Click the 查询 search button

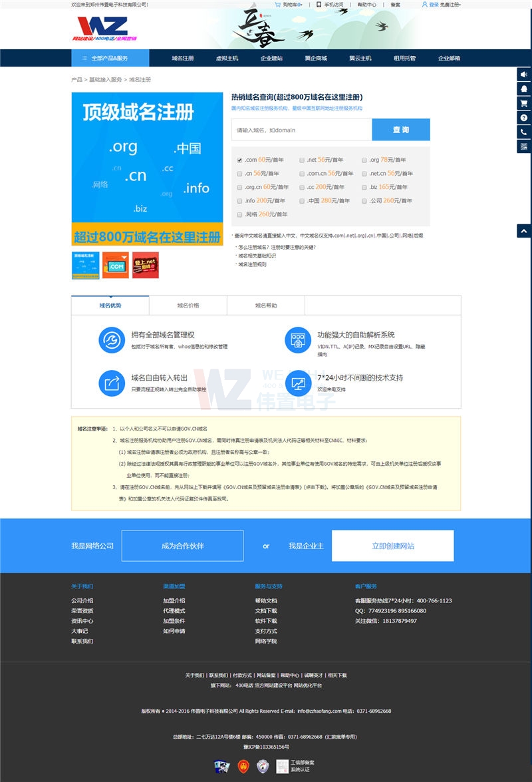[400, 130]
